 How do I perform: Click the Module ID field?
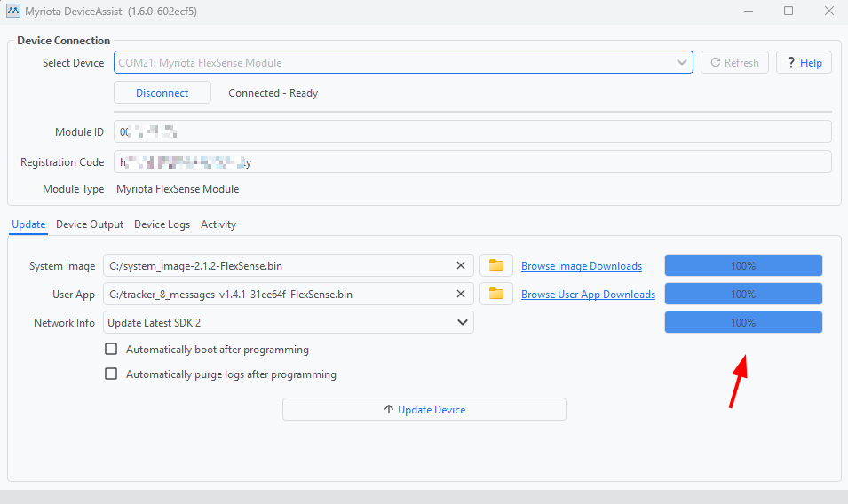[x=472, y=131]
